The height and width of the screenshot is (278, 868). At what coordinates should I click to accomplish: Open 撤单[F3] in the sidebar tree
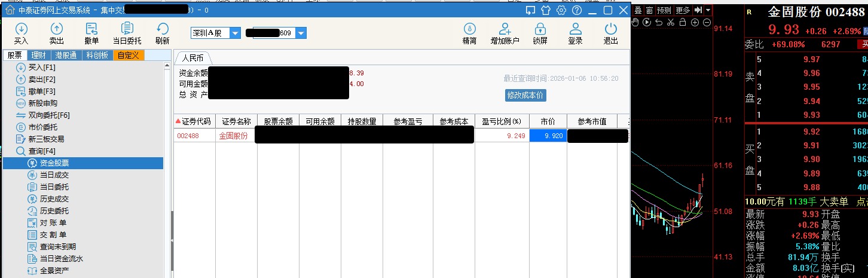click(x=42, y=91)
